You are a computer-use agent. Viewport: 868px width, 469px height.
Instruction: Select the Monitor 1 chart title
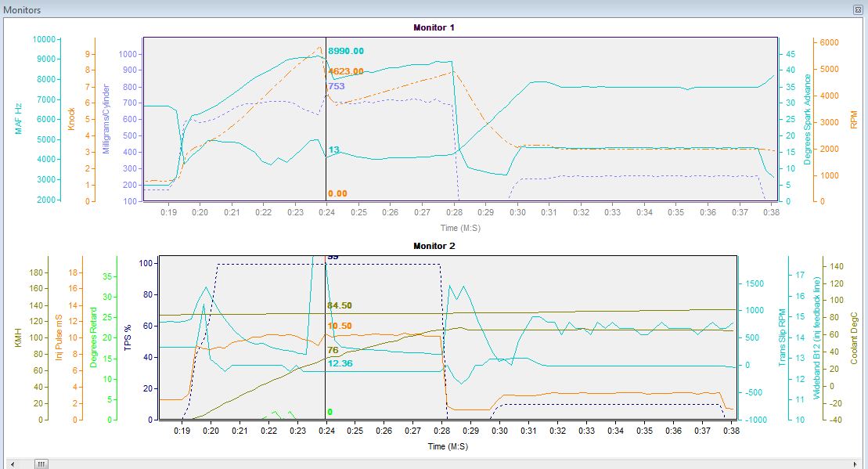(434, 27)
